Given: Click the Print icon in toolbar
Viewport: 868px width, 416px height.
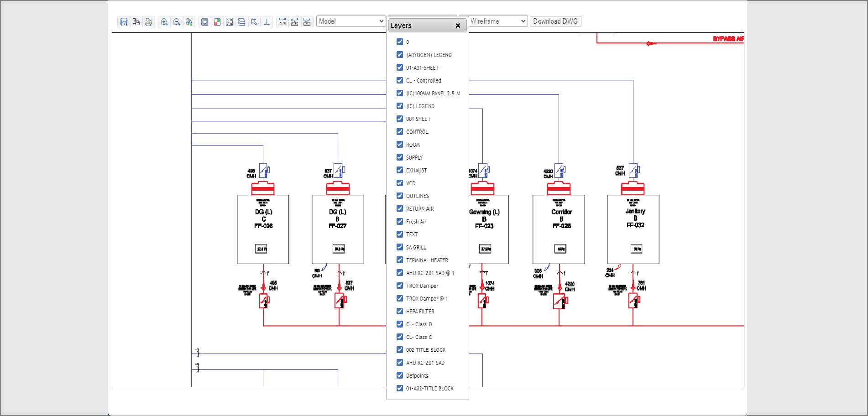Looking at the screenshot, I should click(x=148, y=22).
